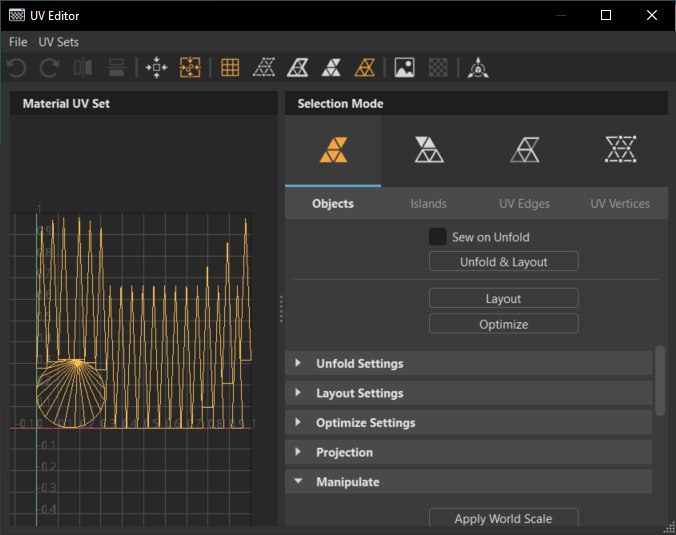This screenshot has height=535, width=676.
Task: Select the move/pan arrows tool icon
Action: point(156,68)
